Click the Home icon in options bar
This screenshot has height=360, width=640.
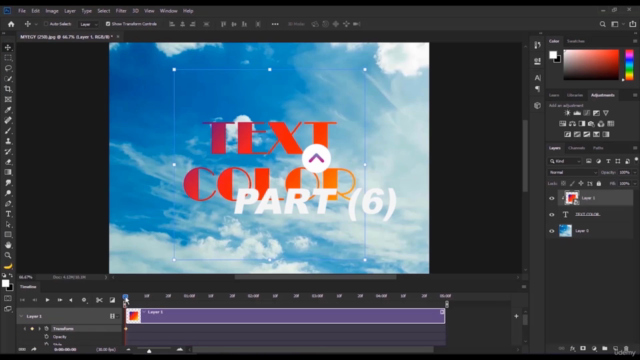click(11, 24)
